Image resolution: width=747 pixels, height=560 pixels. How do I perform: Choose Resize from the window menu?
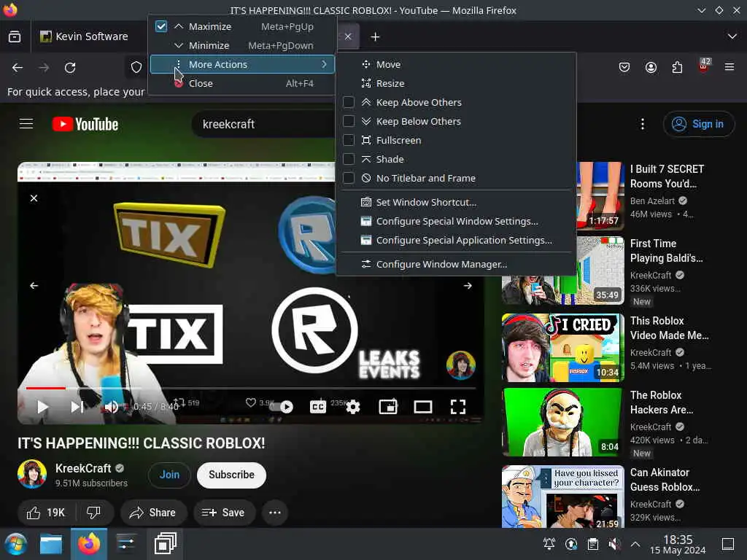tap(457, 83)
